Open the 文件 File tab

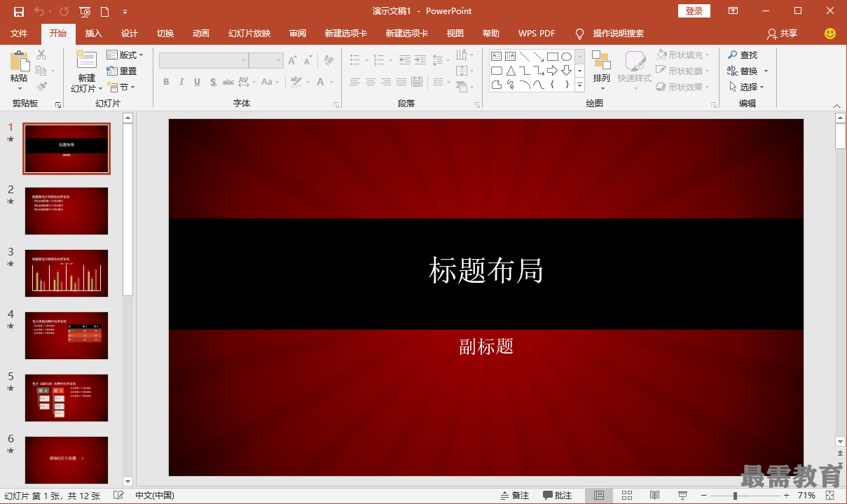(x=19, y=34)
